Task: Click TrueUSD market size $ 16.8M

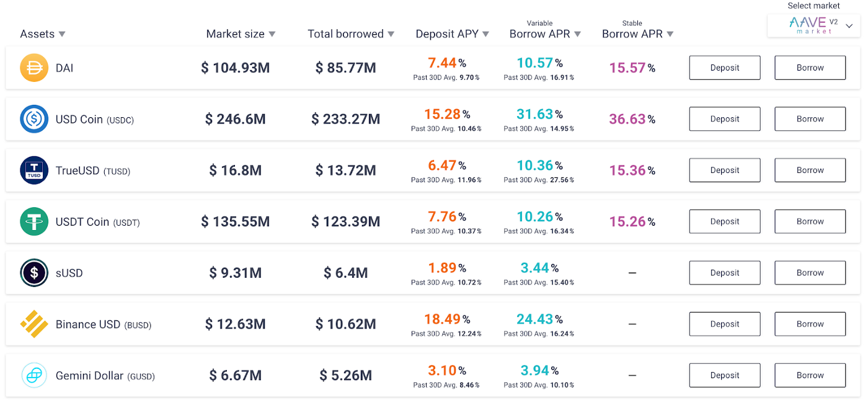Action: pos(236,170)
